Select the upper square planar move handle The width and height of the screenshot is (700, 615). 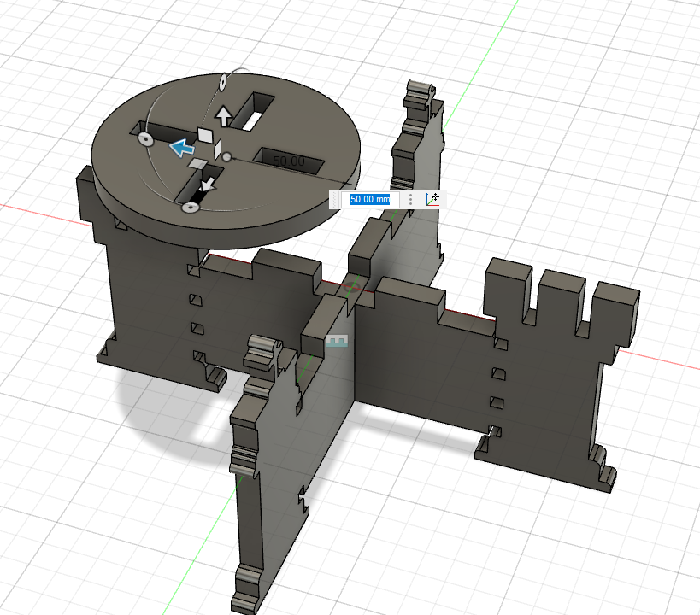(x=205, y=135)
